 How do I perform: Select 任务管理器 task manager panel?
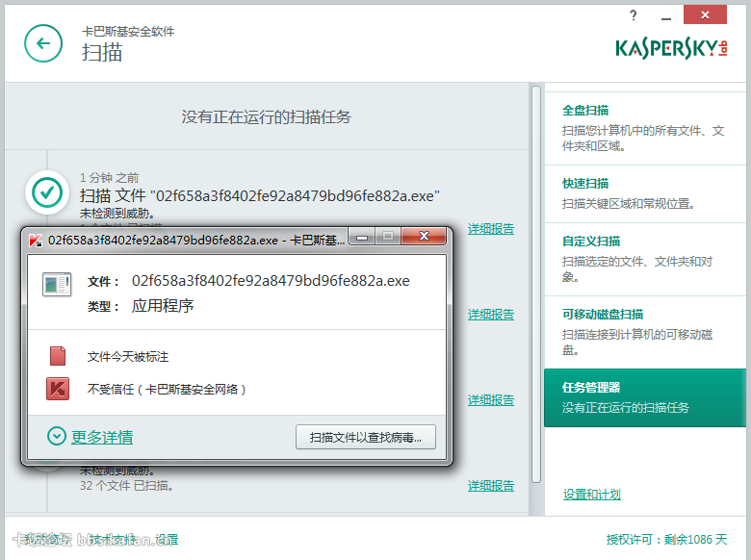(645, 397)
